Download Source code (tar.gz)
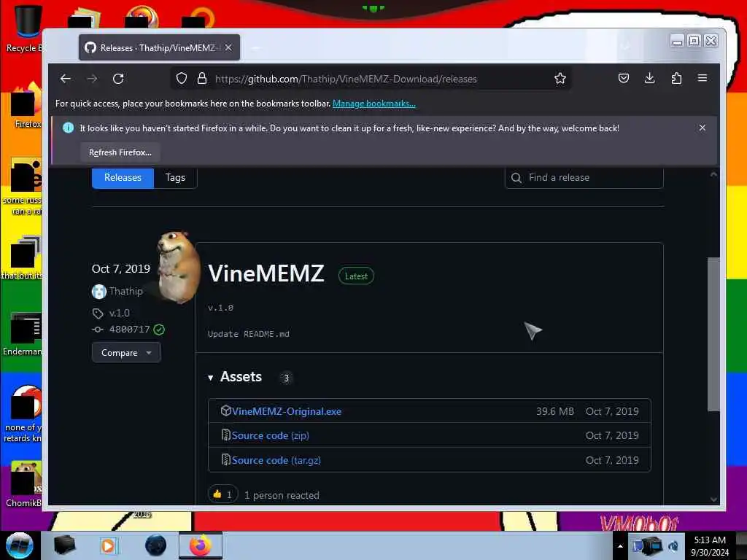 click(x=276, y=461)
